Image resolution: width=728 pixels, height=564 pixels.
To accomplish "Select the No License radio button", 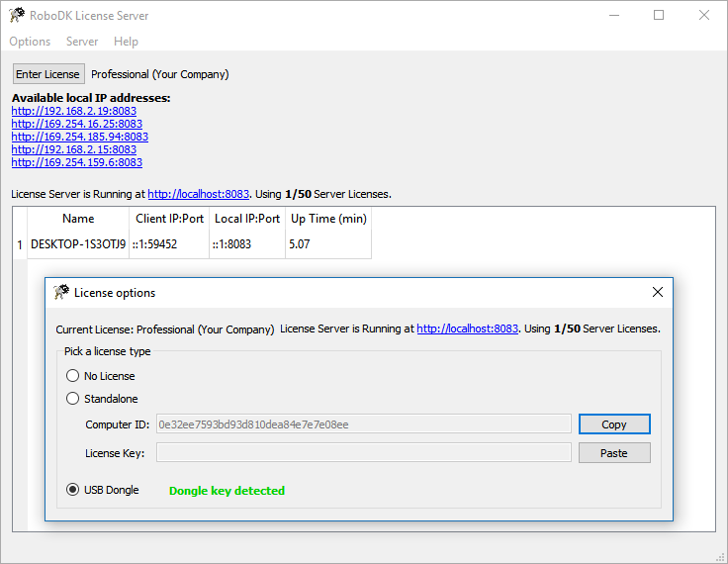I will pyautogui.click(x=73, y=376).
